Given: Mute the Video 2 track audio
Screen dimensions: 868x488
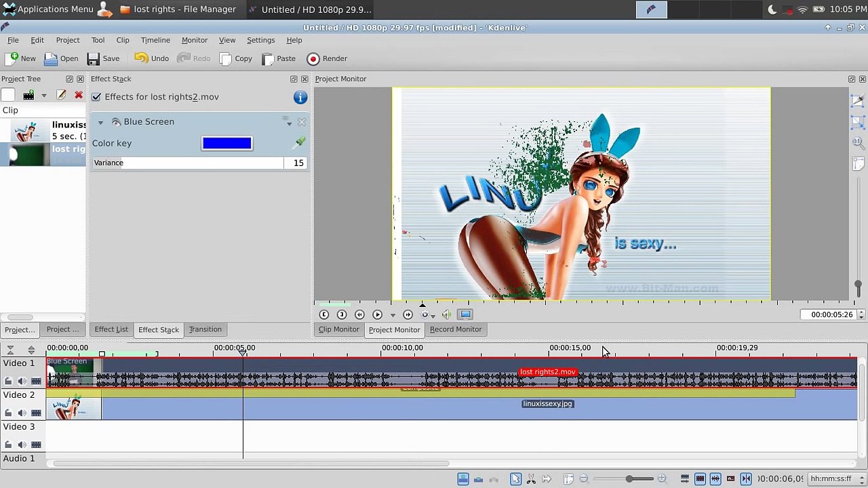Looking at the screenshot, I should click(x=22, y=413).
